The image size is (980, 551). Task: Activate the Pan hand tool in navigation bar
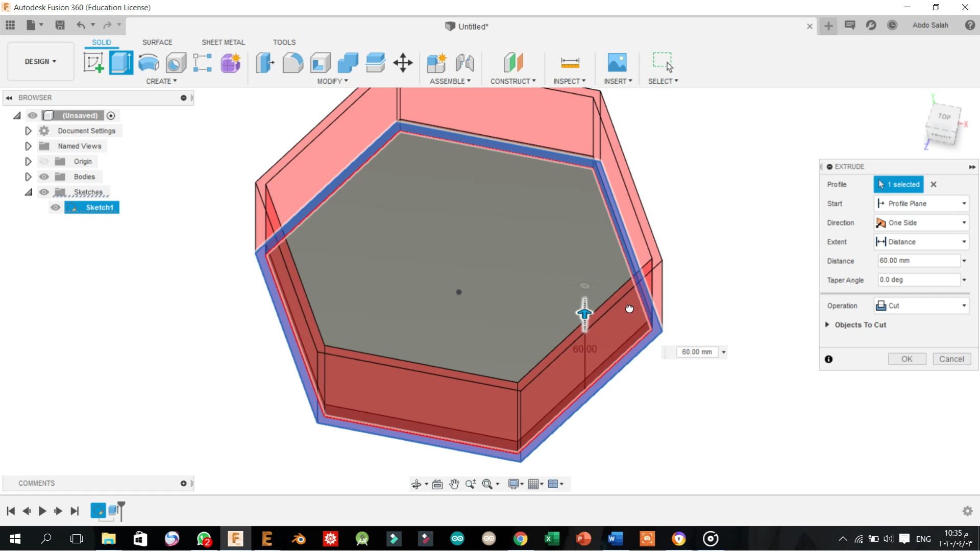(454, 484)
